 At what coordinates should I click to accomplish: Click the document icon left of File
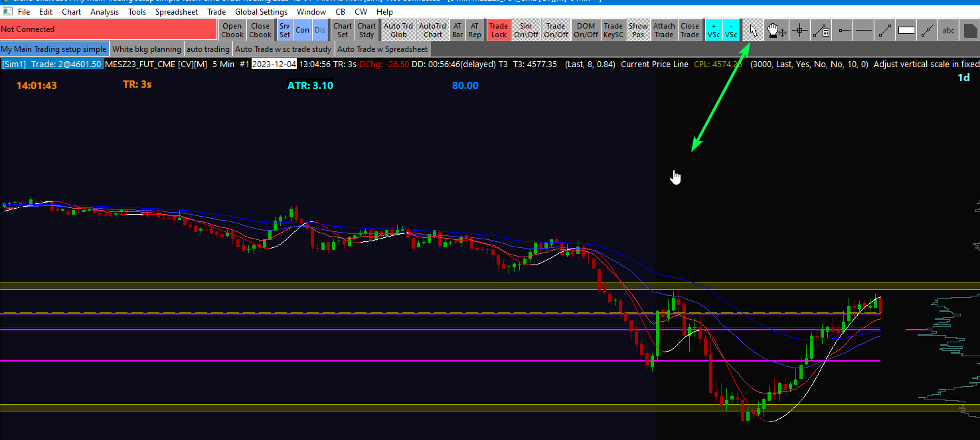(x=7, y=11)
